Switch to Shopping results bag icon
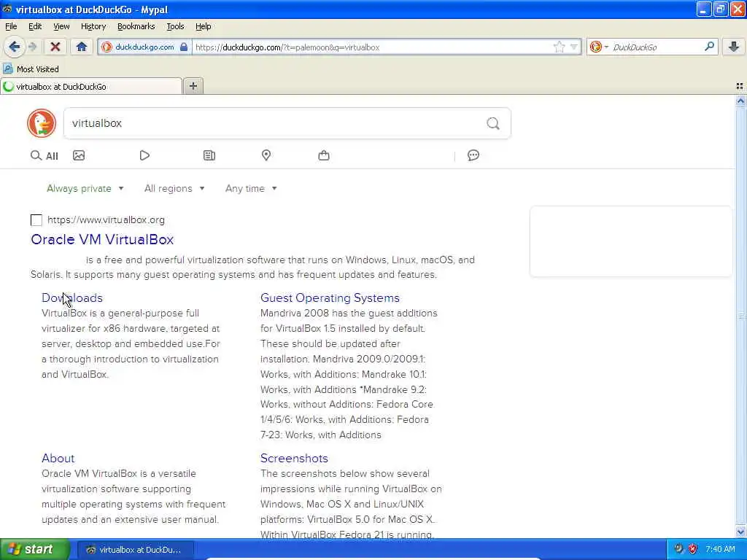Viewport: 747px width, 560px height. pos(324,155)
